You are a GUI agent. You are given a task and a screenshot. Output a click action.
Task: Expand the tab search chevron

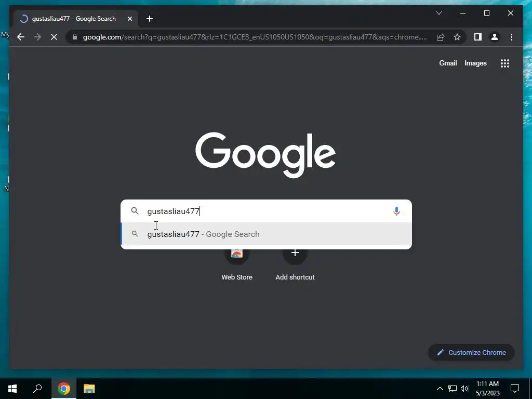pos(438,13)
